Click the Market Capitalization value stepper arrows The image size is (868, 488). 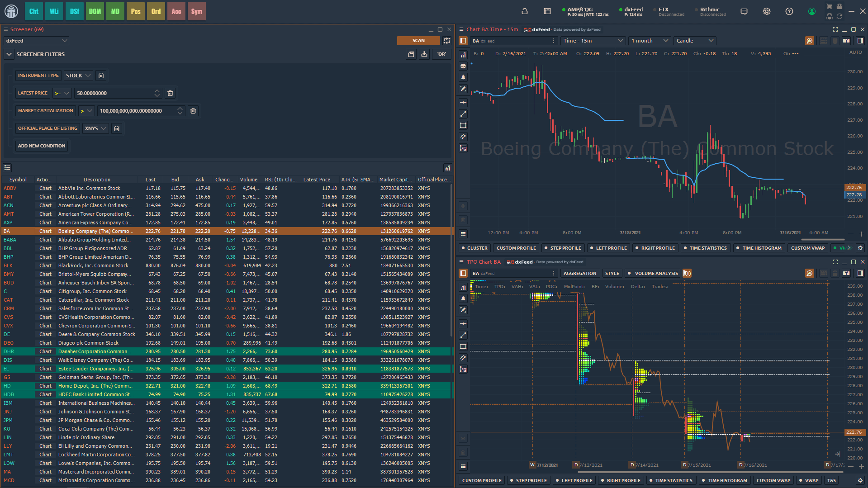coord(180,111)
